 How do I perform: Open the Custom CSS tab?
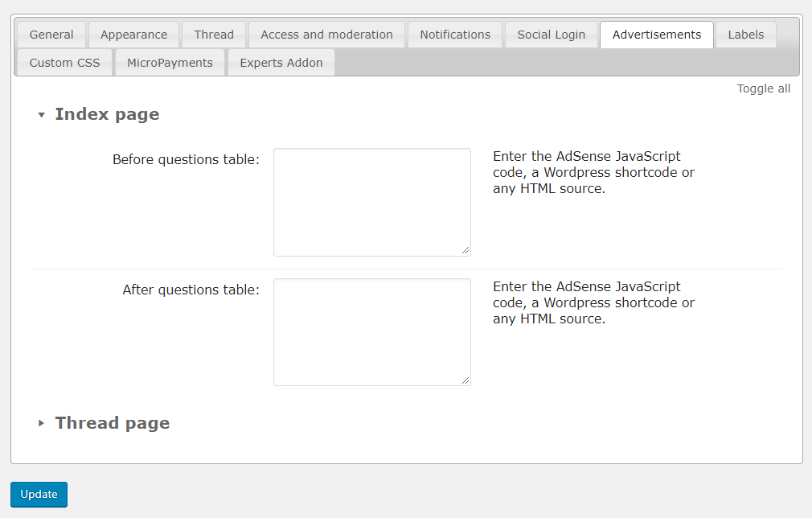(64, 63)
